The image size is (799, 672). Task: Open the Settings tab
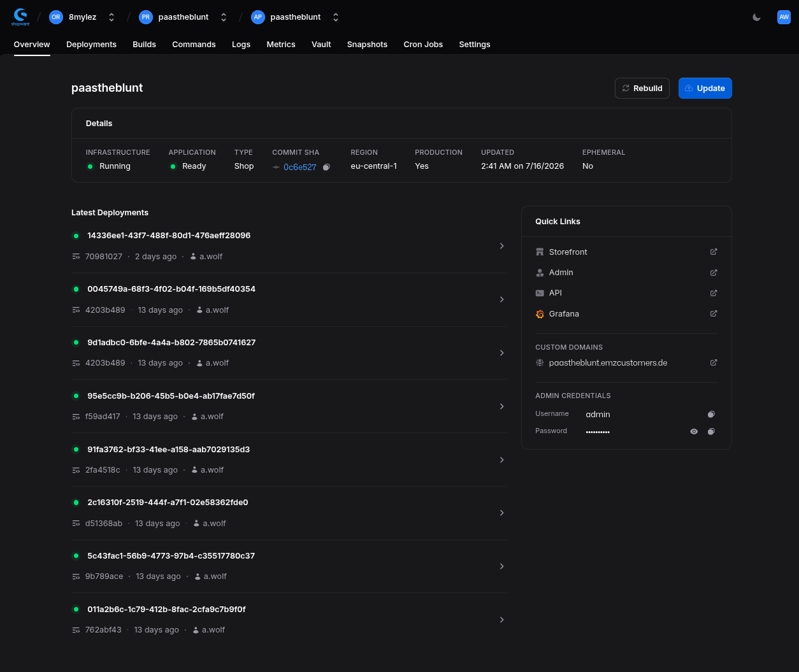click(x=475, y=45)
